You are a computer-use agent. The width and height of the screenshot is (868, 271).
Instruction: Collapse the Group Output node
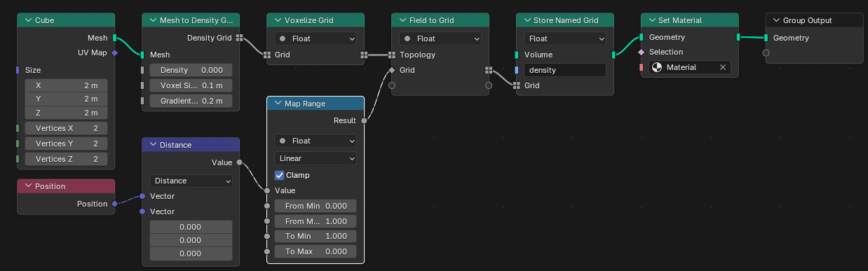click(777, 20)
